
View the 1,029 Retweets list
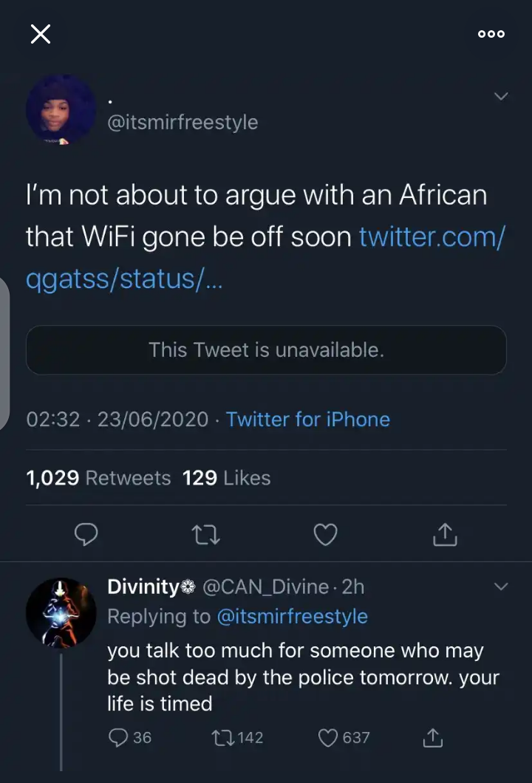point(98,478)
